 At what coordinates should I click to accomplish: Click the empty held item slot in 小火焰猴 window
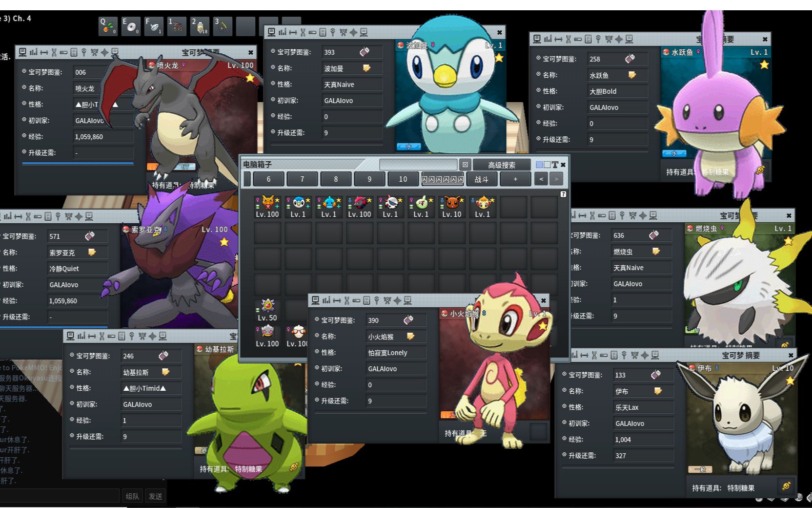click(x=539, y=432)
